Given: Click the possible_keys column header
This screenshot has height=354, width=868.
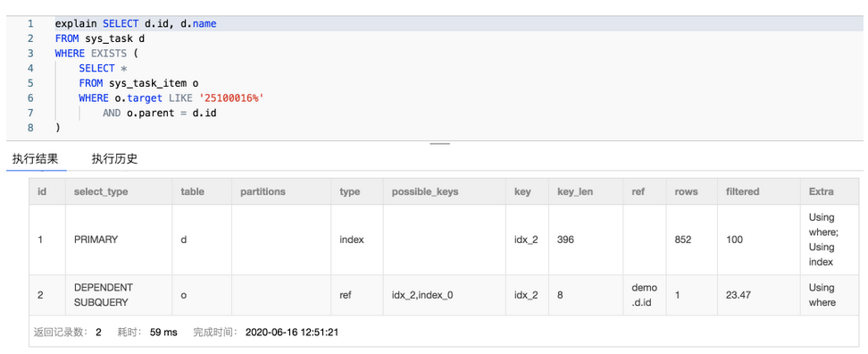Looking at the screenshot, I should click(424, 191).
